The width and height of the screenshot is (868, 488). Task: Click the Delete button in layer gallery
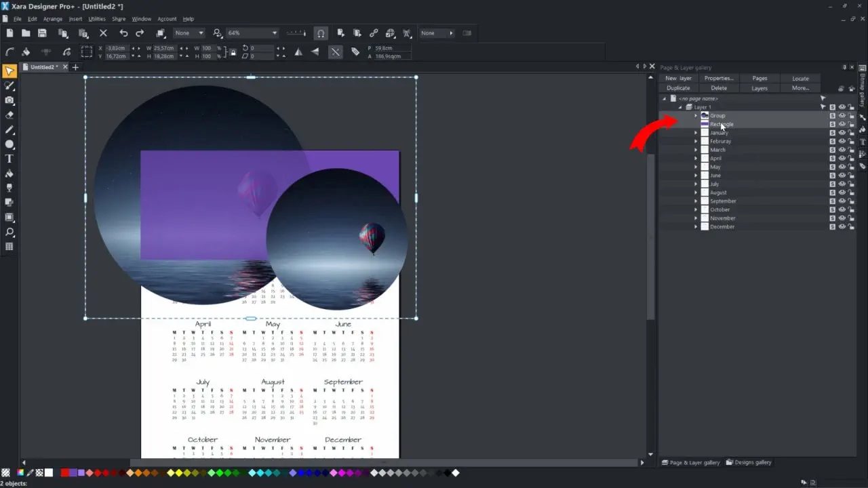tap(719, 88)
